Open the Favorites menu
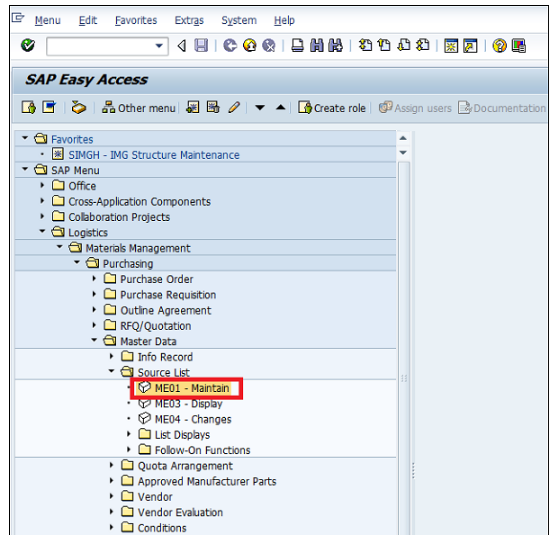554x535 pixels. [136, 20]
